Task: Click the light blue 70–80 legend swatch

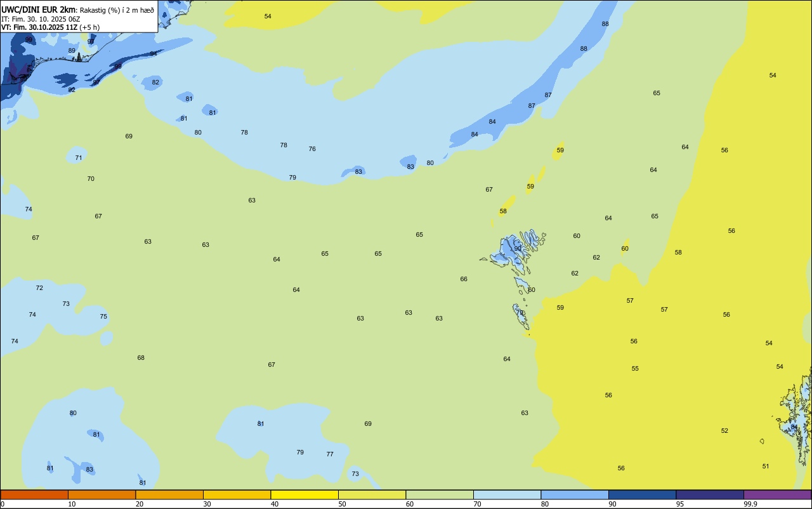Action: coord(507,494)
